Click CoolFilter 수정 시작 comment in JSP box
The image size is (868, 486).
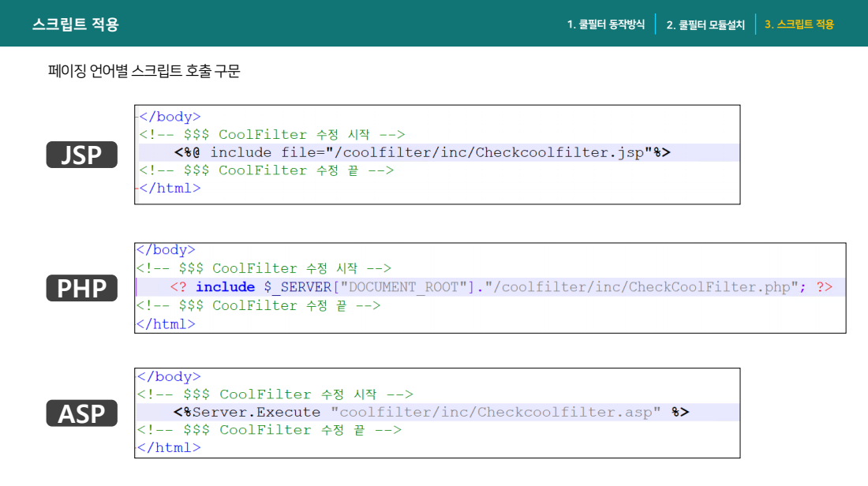(271, 134)
